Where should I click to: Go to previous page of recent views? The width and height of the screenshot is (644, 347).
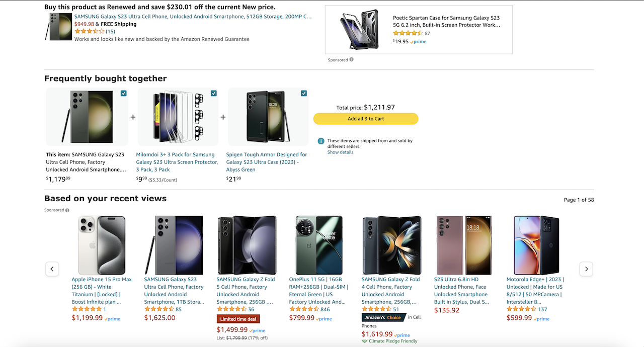coord(52,269)
